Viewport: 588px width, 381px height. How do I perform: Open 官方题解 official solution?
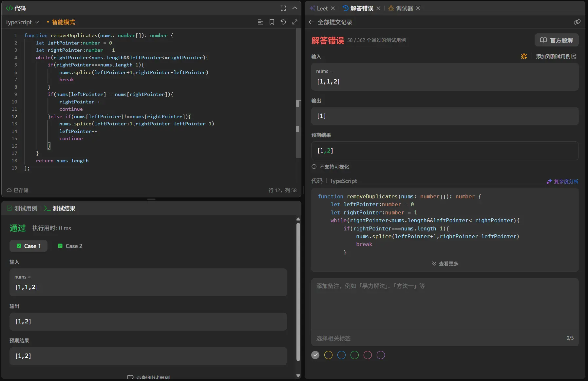point(556,40)
